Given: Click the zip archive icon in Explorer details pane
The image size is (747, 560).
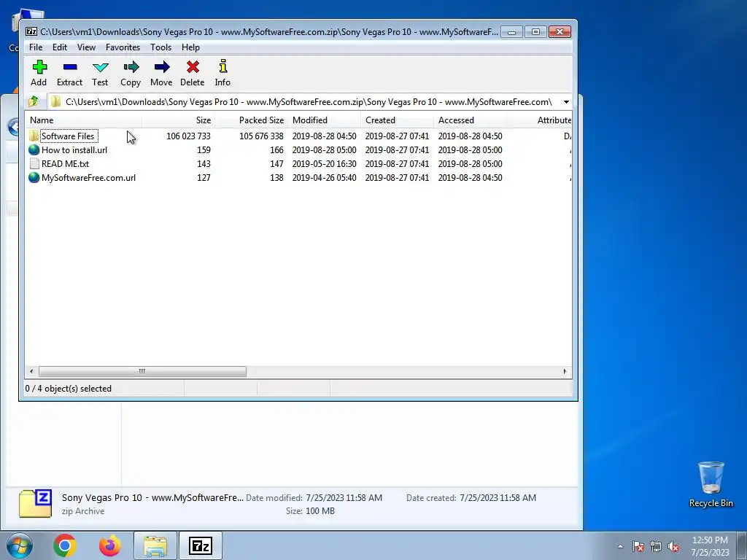Looking at the screenshot, I should tap(35, 503).
